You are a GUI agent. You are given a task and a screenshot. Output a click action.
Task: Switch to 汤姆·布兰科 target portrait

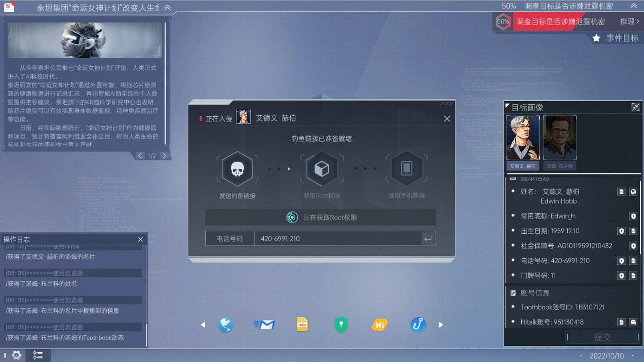pyautogui.click(x=559, y=138)
